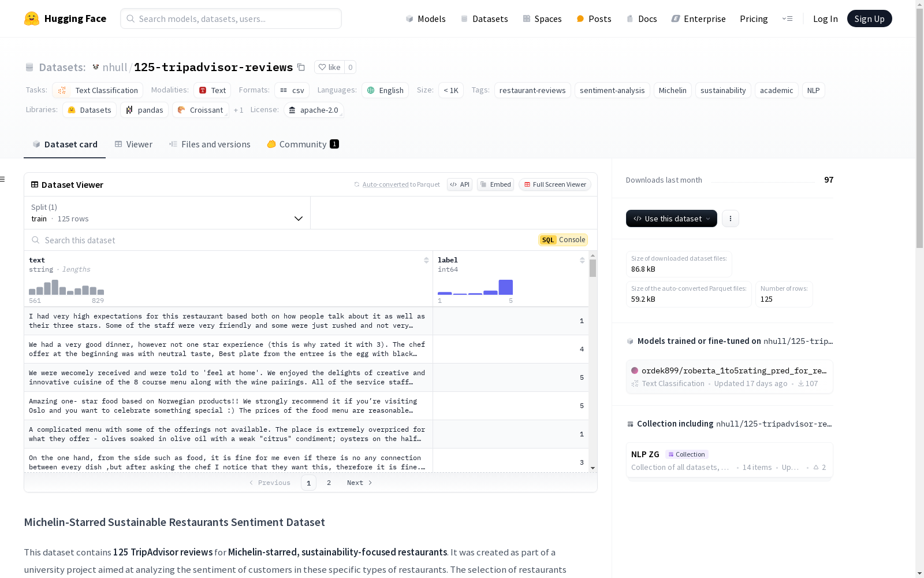The image size is (924, 578).
Task: Expand the Split train dropdown
Action: [167, 213]
